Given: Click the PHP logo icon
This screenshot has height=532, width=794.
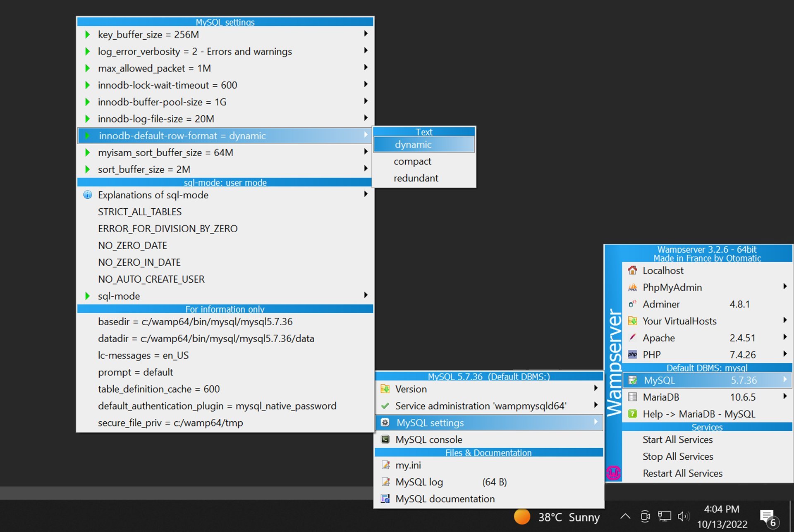Looking at the screenshot, I should click(x=632, y=355).
